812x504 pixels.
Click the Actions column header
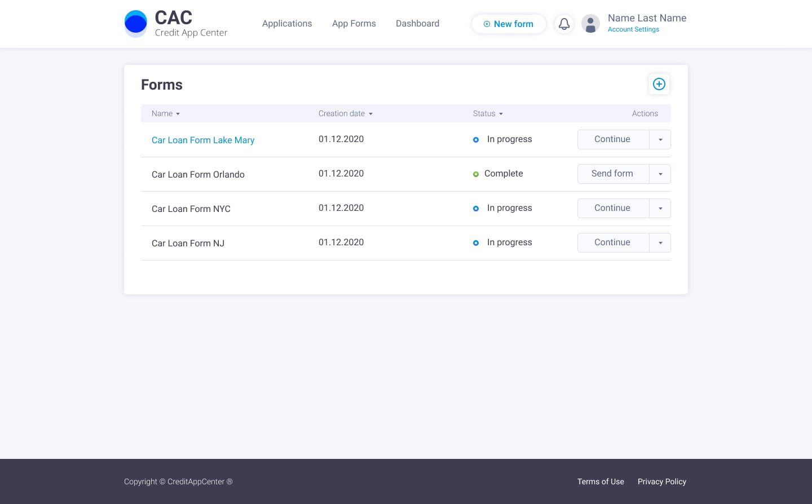(x=645, y=113)
